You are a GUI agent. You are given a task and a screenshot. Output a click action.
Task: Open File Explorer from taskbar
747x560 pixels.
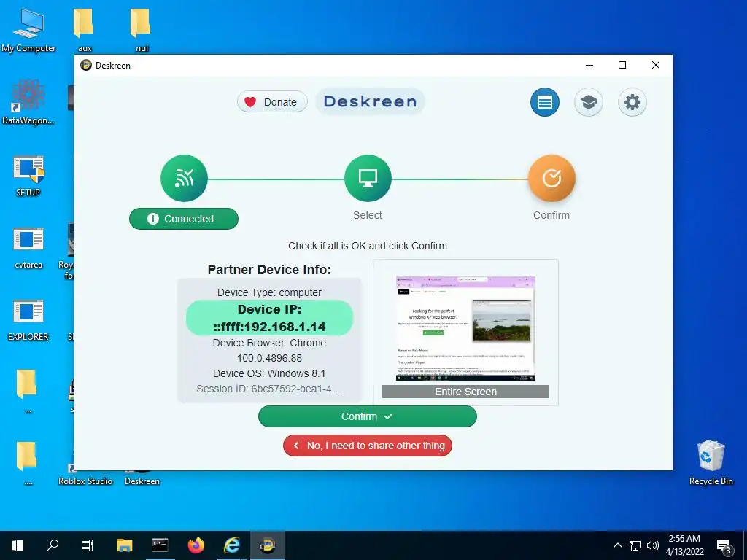coord(124,545)
